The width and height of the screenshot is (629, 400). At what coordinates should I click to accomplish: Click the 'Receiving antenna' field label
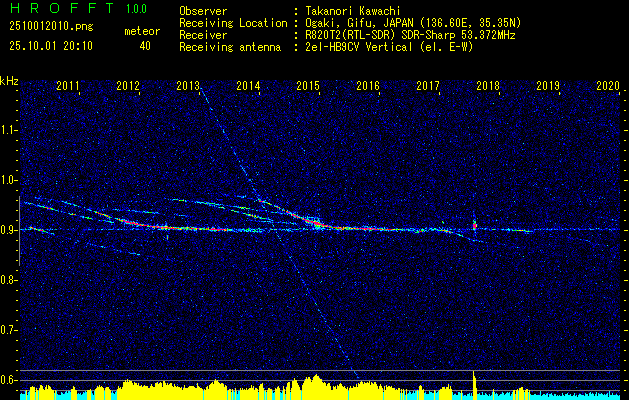(230, 47)
